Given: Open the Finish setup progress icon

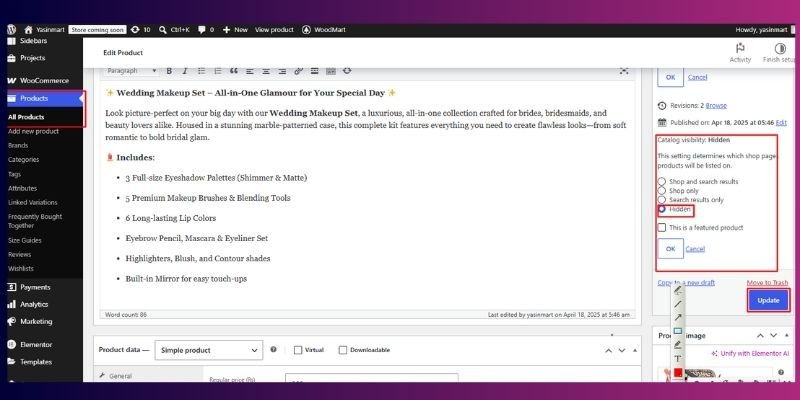Looking at the screenshot, I should 780,48.
